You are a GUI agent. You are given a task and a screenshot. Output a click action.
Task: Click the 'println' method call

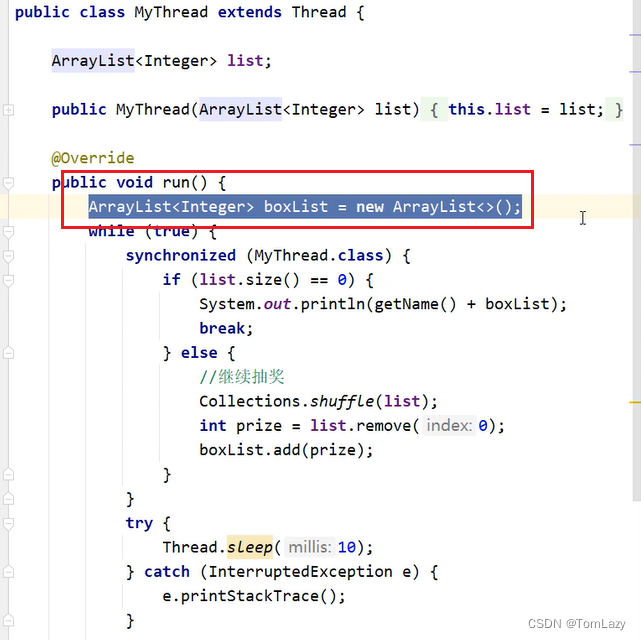coord(332,304)
